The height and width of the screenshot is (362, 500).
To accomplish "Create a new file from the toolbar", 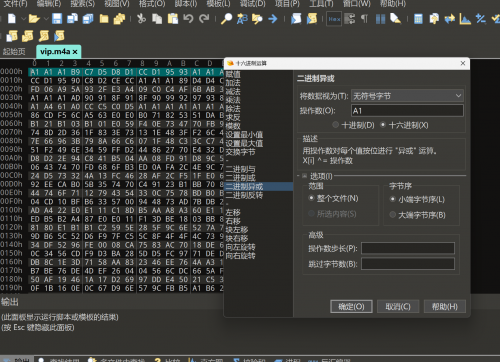I will pos(12,19).
